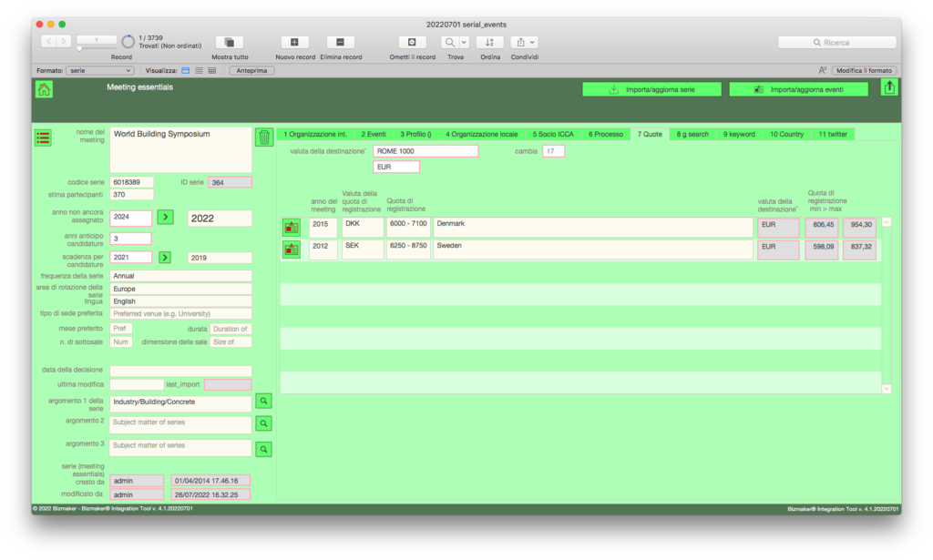Switch to list view icon
Viewport: 933px width, 560px height.
(x=199, y=70)
